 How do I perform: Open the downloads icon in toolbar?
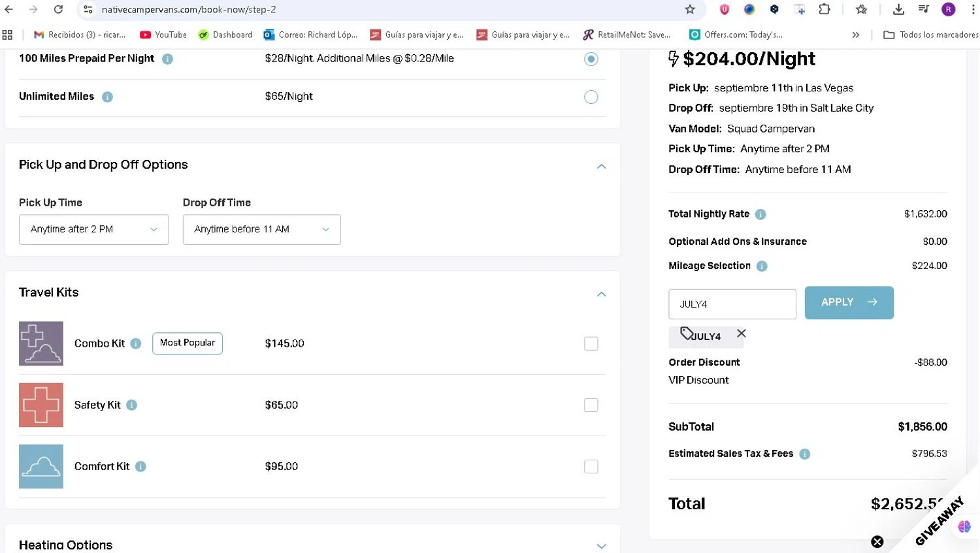click(x=898, y=9)
